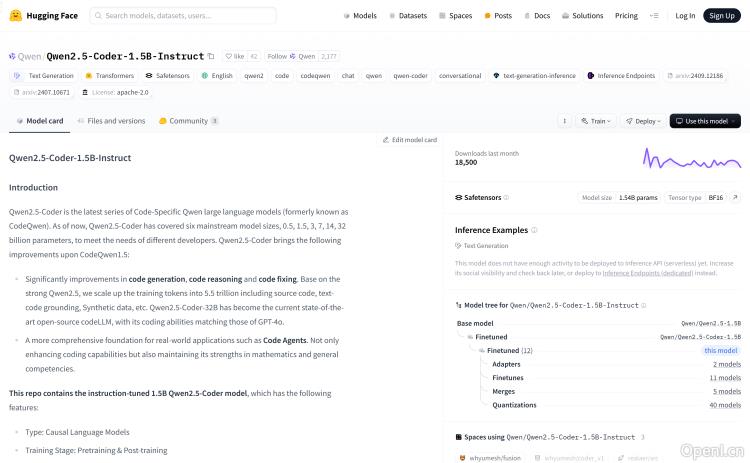Expand the Deploy dropdown
750x463 pixels.
(x=644, y=121)
